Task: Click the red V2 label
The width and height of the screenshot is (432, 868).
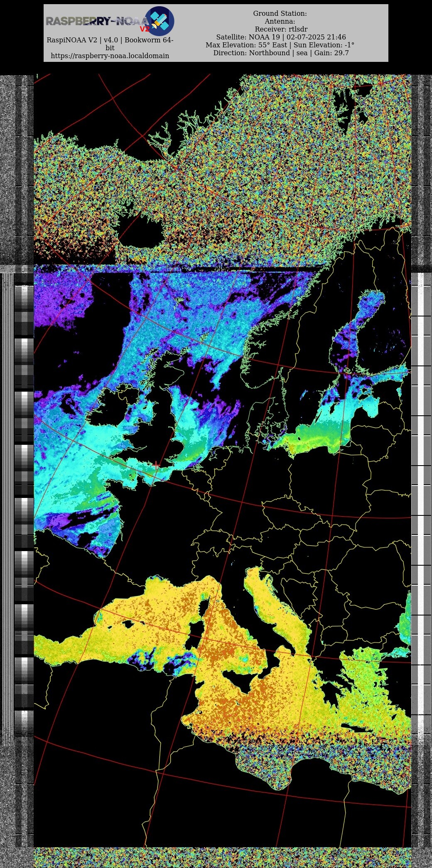Action: (x=145, y=29)
